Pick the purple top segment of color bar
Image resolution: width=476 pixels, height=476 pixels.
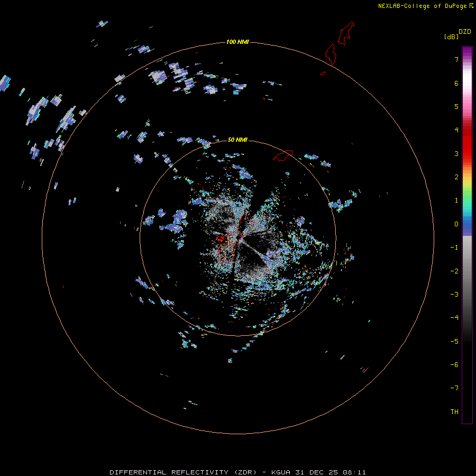coord(467,52)
